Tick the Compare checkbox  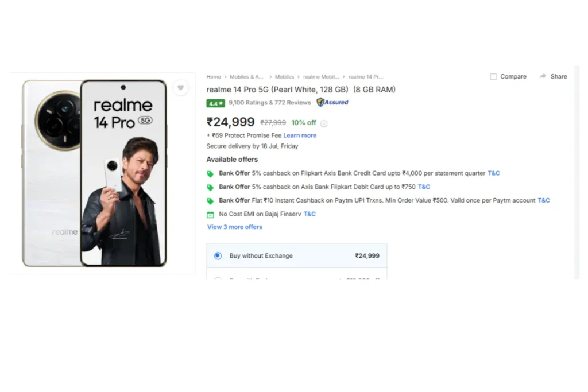tap(493, 76)
